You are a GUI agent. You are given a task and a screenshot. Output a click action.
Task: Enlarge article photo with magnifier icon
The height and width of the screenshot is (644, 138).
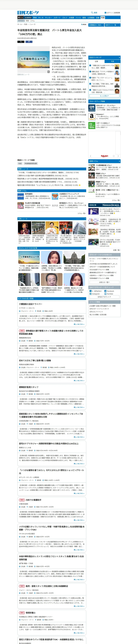[x=49, y=72]
